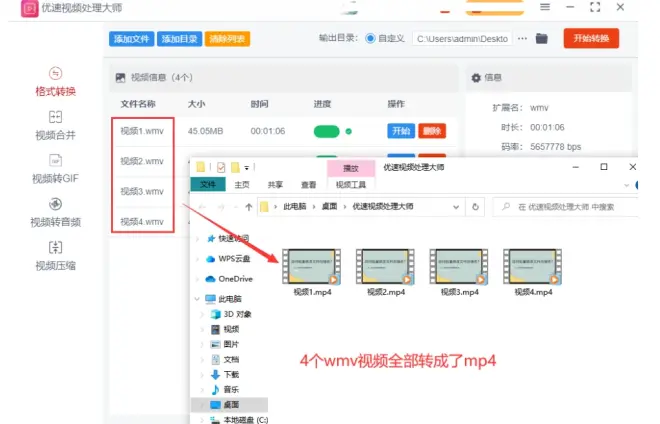The image size is (660, 424).
Task: Click 删除 button for 视频1.wmv row
Action: [x=432, y=131]
